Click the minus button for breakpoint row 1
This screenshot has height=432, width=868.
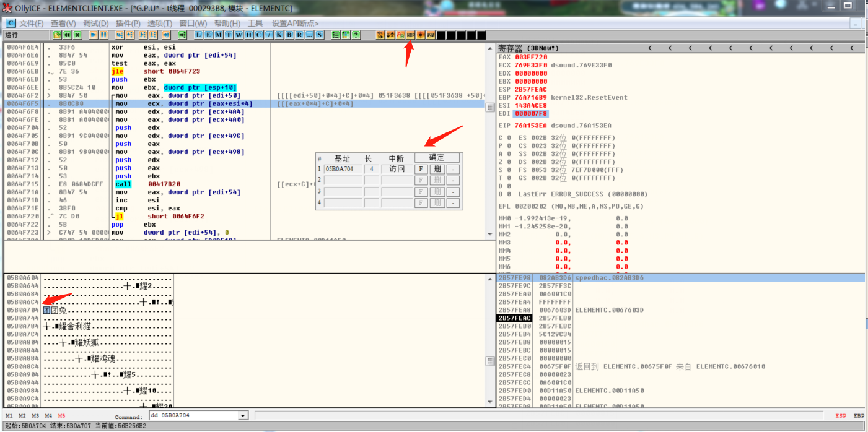[x=454, y=169]
